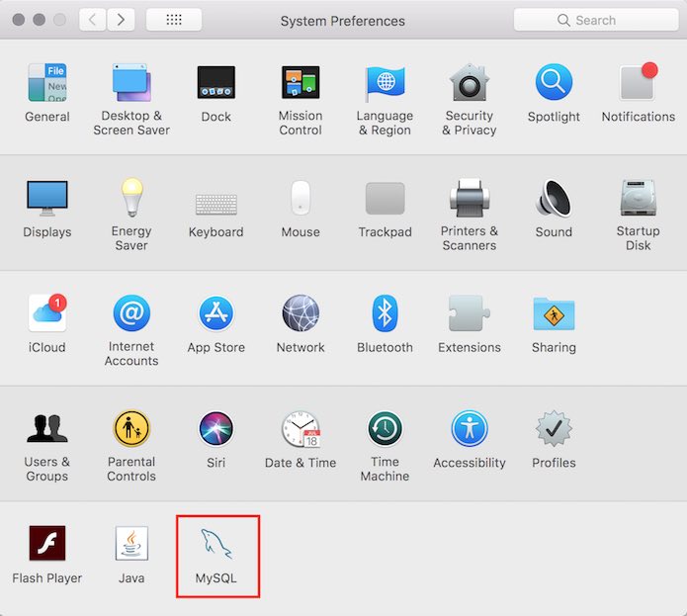Select the Mission Control pane
This screenshot has height=616, width=687.
pos(301,84)
